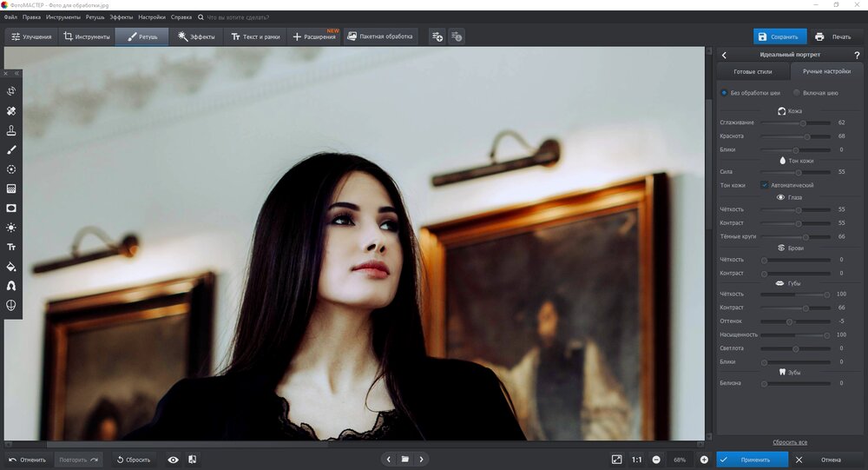This screenshot has width=868, height=470.
Task: Click the zoom in plus icon
Action: pyautogui.click(x=704, y=460)
